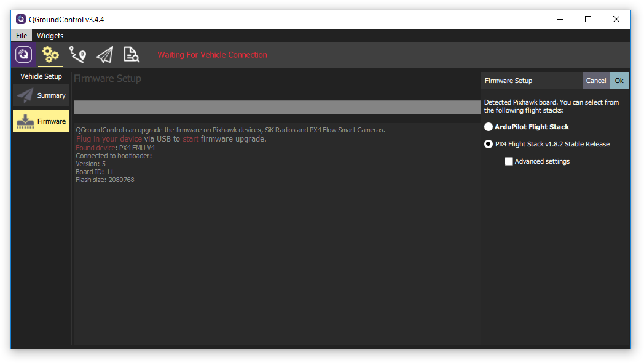This screenshot has height=363, width=644.
Task: Switch to the Fly view paper-plane icon
Action: (104, 54)
